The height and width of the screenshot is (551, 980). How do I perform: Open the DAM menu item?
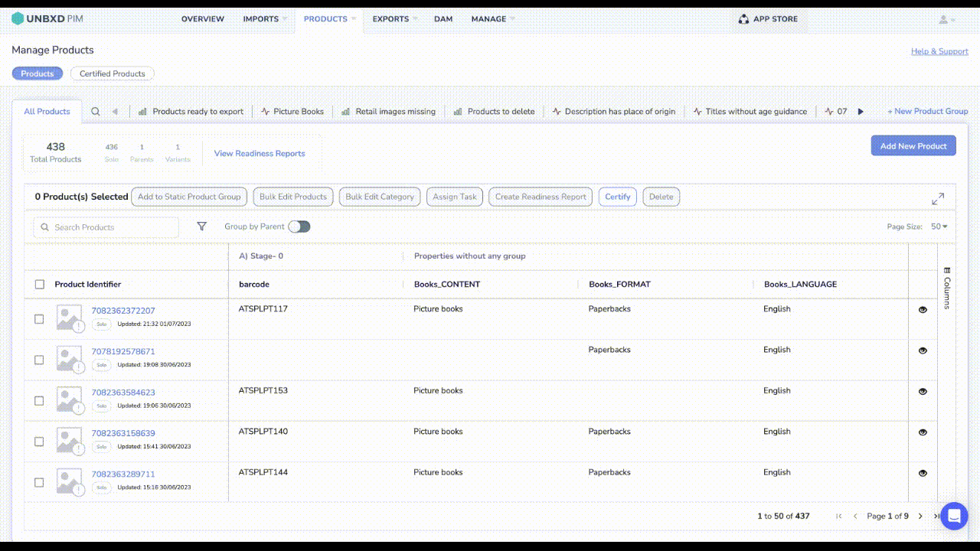(443, 19)
